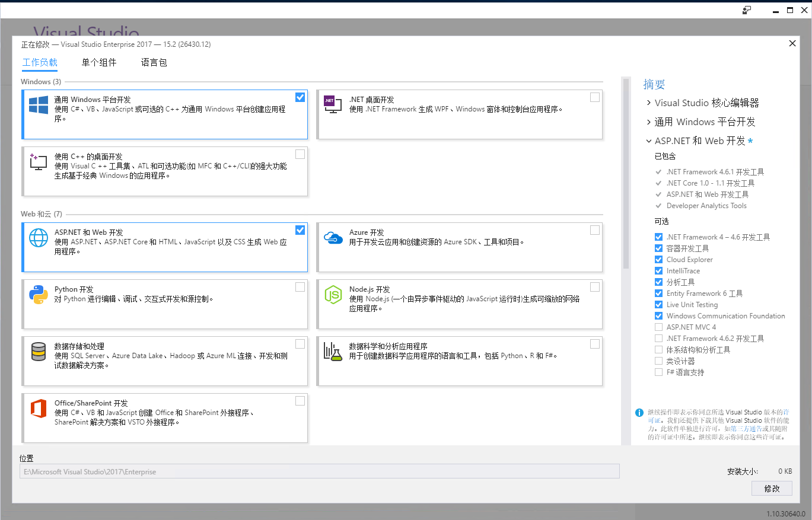Screen dimensions: 812x520
Task: Uncheck Live Unit Testing
Action: coord(658,305)
